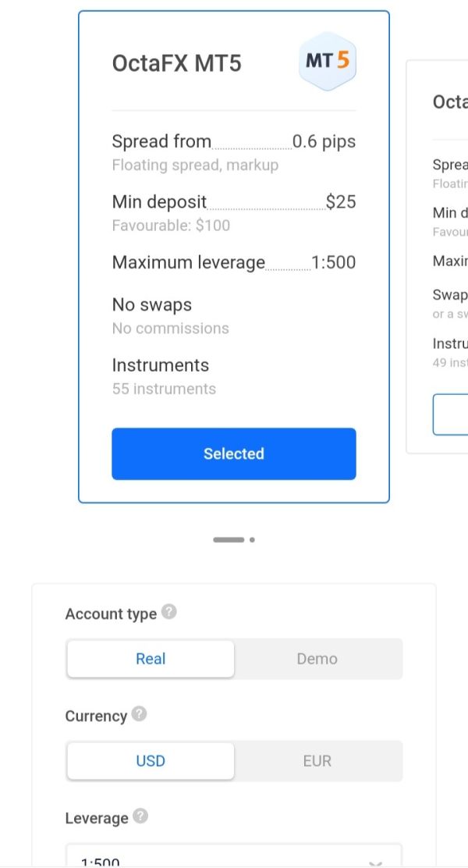Viewport: 468px width, 868px height.
Task: Choose USD as the account currency
Action: click(151, 761)
